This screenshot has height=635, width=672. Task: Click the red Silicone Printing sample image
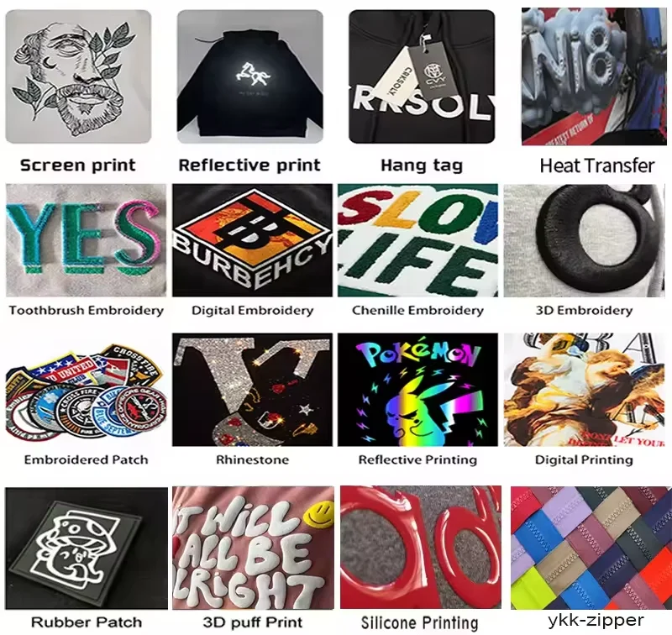click(x=421, y=547)
